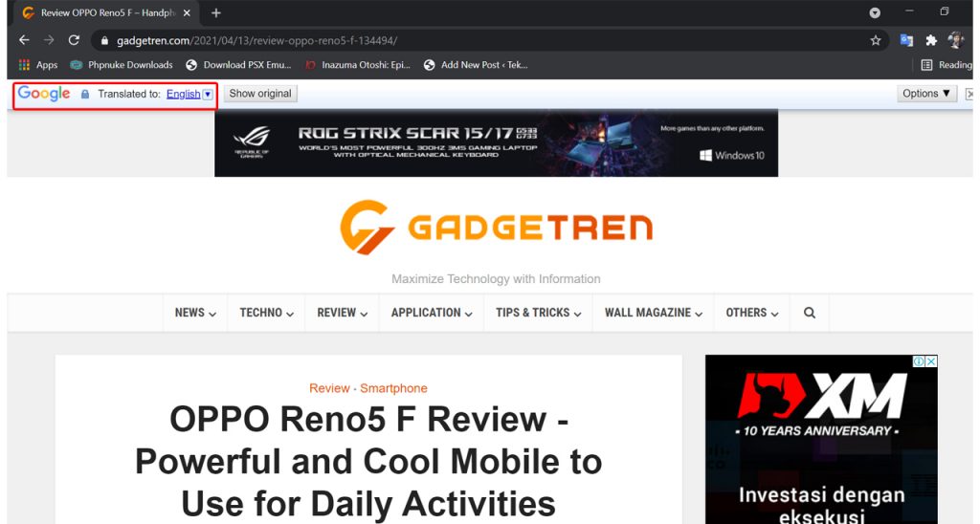Open the NEWS navigation menu
This screenshot has width=980, height=524.
[x=195, y=313]
